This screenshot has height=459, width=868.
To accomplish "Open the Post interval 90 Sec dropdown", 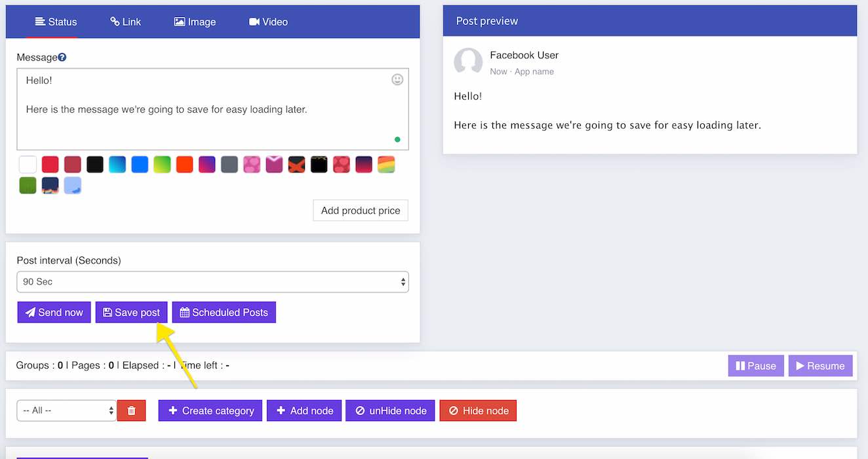I will point(212,282).
